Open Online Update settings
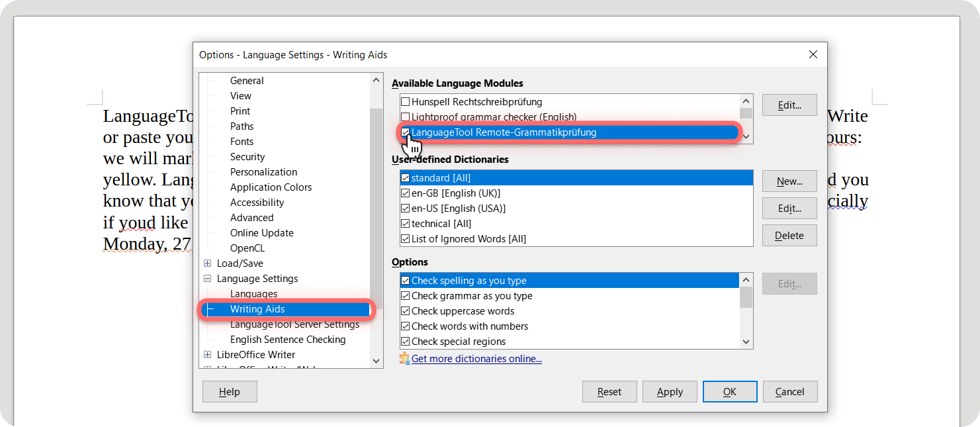Screen dimensions: 980x427 261,233
